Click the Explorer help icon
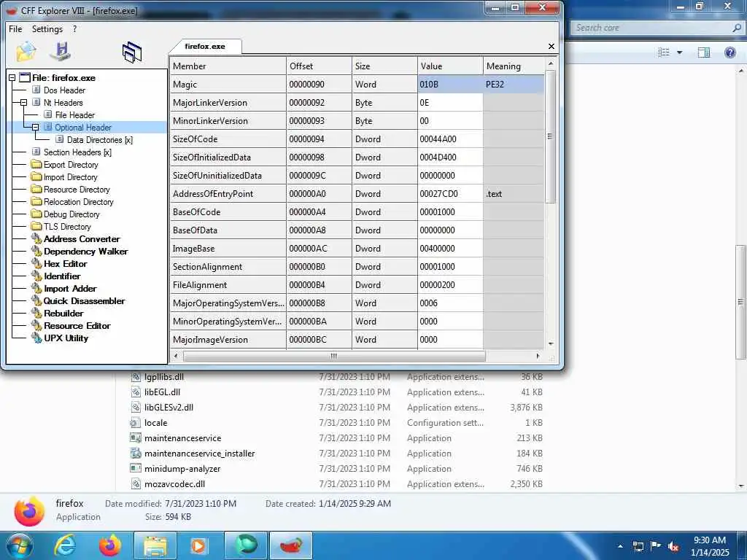Screen dimensions: 747x560 (729, 52)
